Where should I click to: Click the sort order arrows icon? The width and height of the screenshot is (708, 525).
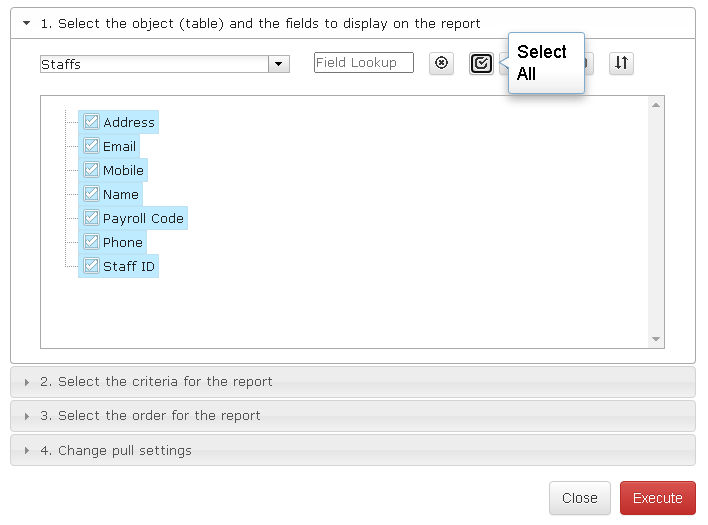coord(621,63)
